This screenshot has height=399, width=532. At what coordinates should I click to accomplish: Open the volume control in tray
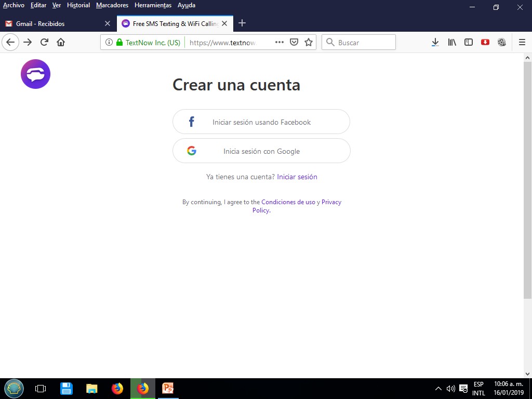click(450, 389)
